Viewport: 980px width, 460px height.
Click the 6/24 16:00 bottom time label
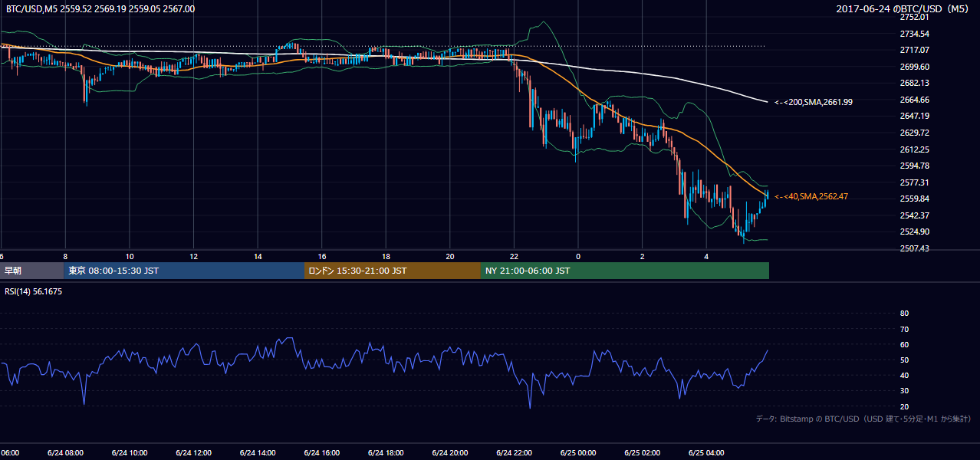(321, 452)
